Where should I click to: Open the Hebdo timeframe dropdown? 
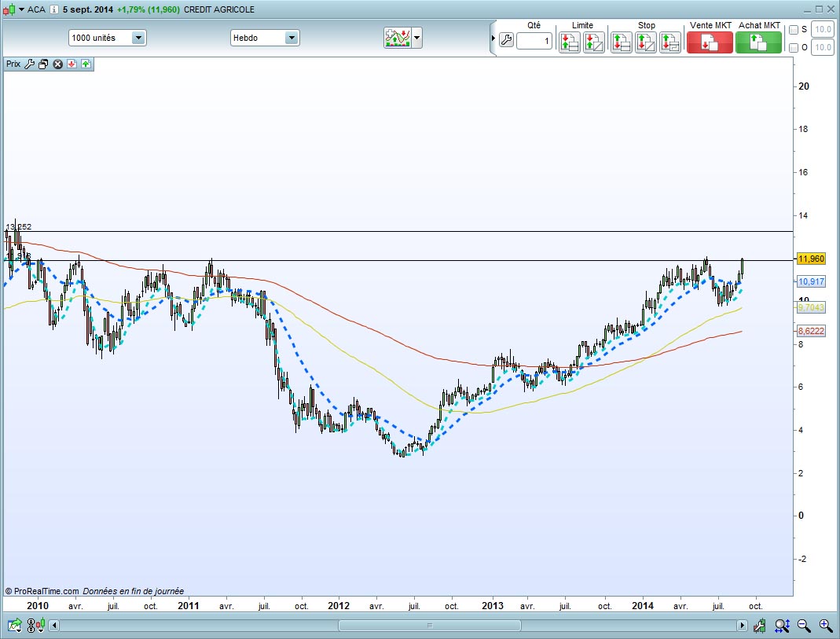tap(265, 38)
